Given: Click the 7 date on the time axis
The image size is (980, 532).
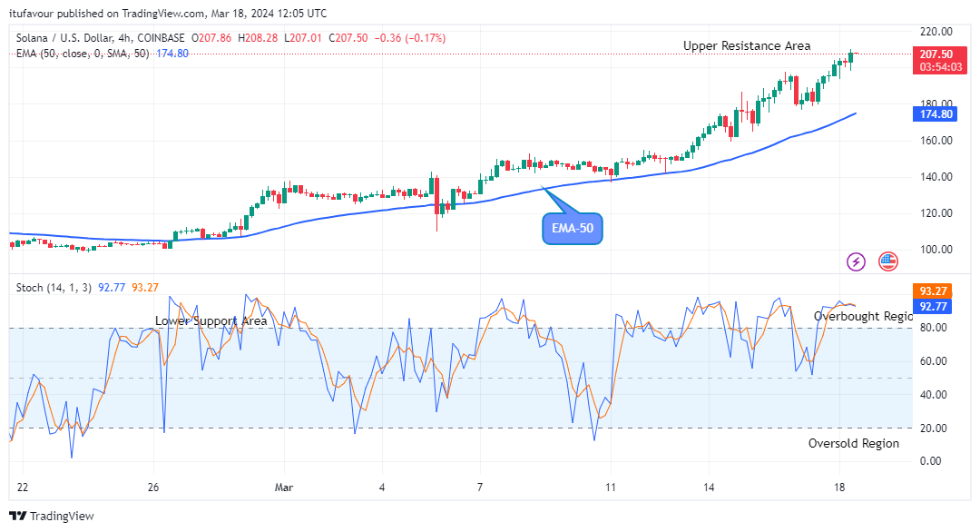Looking at the screenshot, I should click(x=479, y=488).
